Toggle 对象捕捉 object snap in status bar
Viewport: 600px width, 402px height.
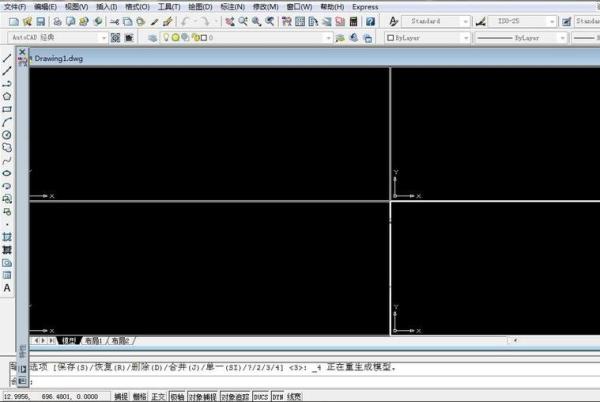[203, 397]
